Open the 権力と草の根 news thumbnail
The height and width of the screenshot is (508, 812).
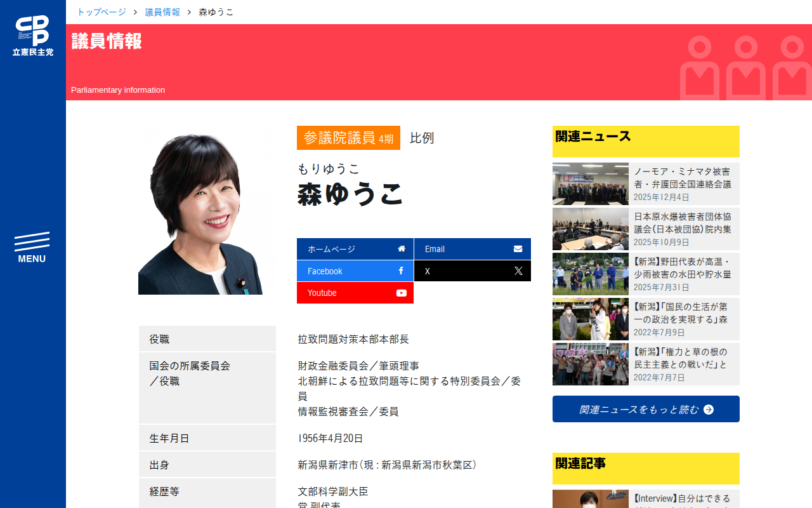(x=591, y=364)
